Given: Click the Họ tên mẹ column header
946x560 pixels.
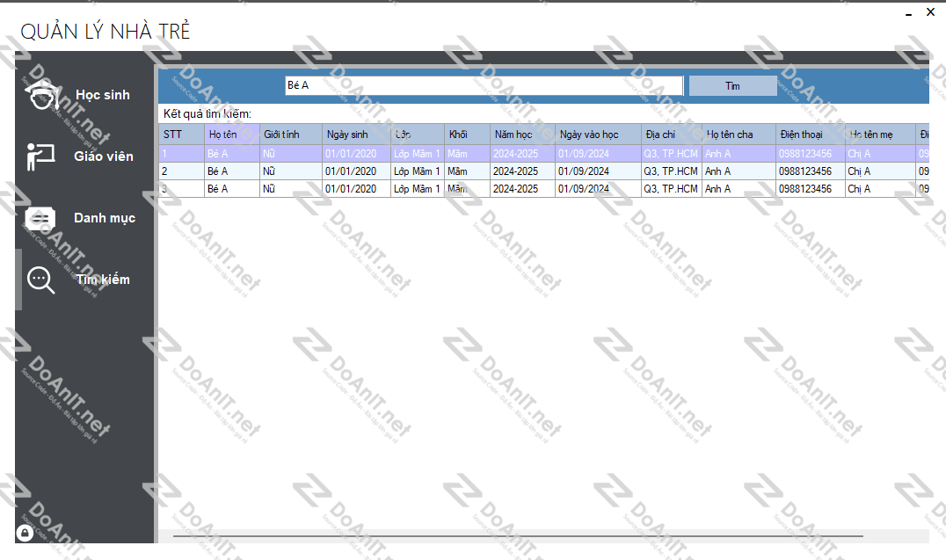Looking at the screenshot, I should click(x=880, y=135).
